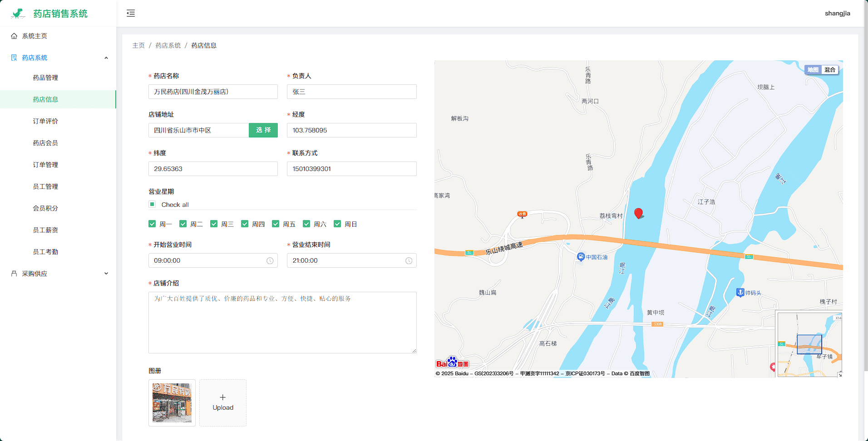
Task: Open the end time clock picker icon
Action: [x=409, y=261]
